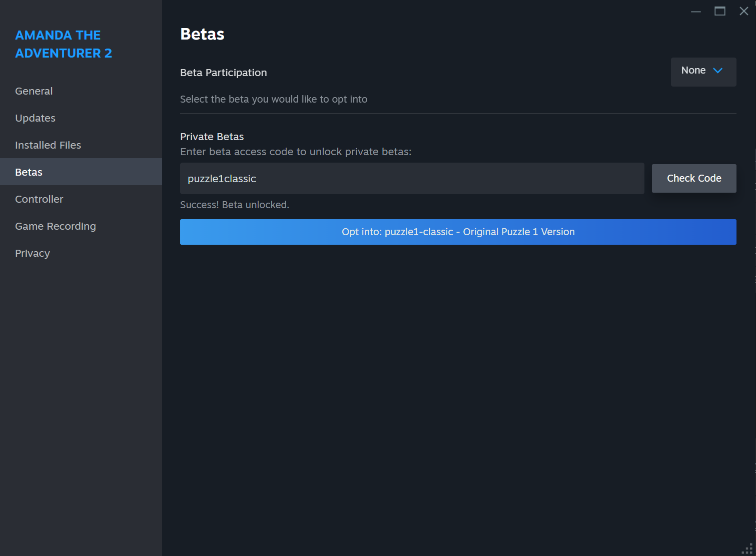Open the General settings section
The height and width of the screenshot is (556, 756).
click(x=81, y=91)
